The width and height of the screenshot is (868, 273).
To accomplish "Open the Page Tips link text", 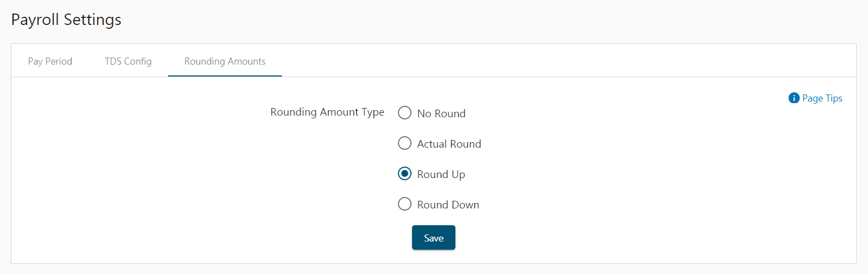I will click(x=822, y=98).
